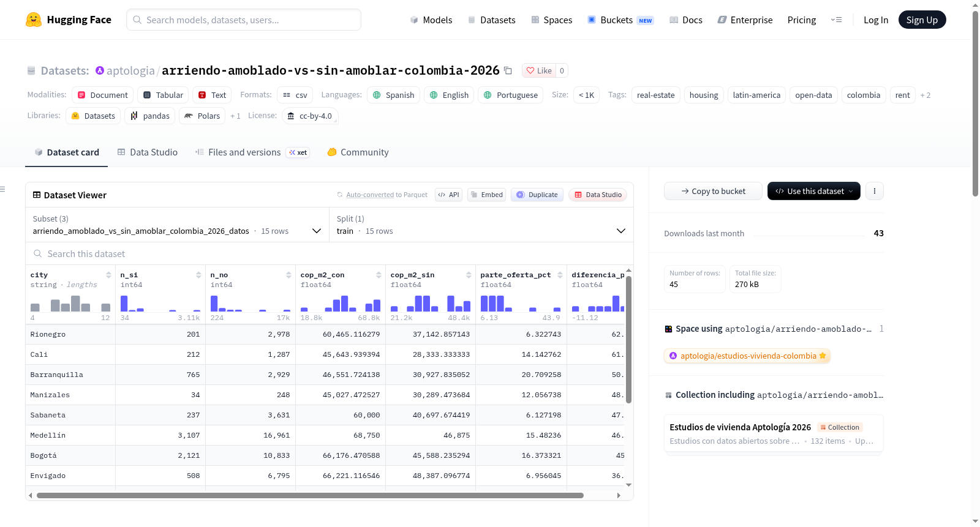
Task: Click the table's vertical scrollbar thumb
Action: (628, 340)
